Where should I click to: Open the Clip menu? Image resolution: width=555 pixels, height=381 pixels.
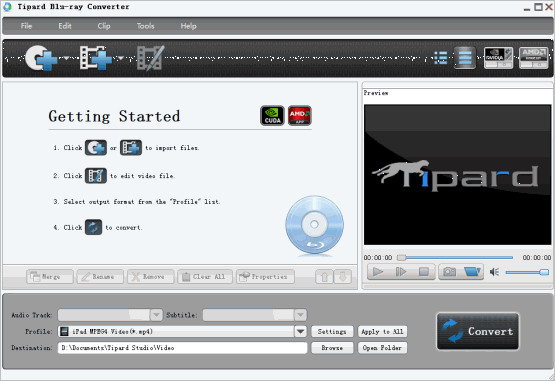(104, 26)
